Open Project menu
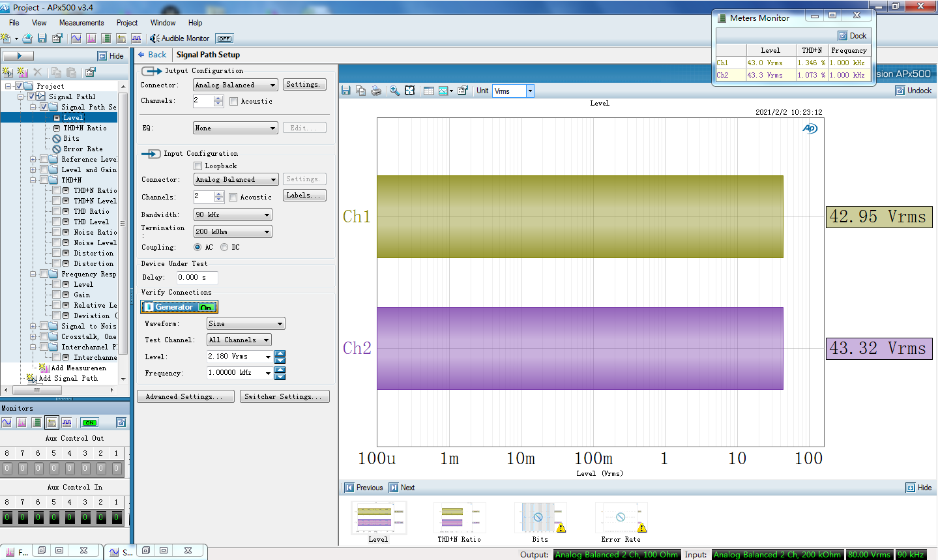This screenshot has width=938, height=560. coord(127,23)
